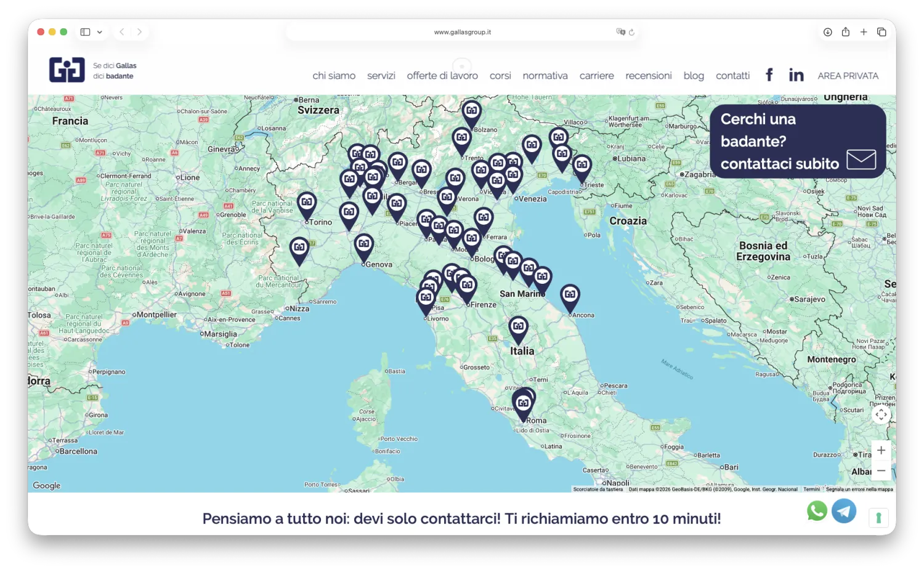The image size is (924, 572).
Task: Open the servizi menu item
Action: click(381, 76)
